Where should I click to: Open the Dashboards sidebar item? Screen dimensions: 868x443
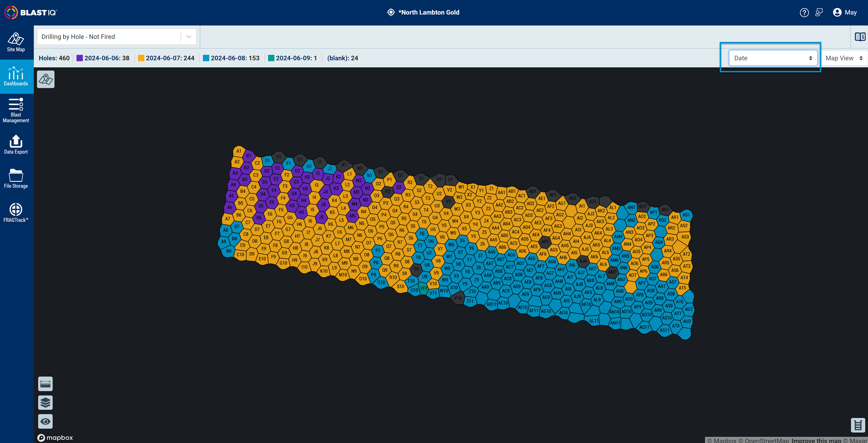(x=16, y=77)
